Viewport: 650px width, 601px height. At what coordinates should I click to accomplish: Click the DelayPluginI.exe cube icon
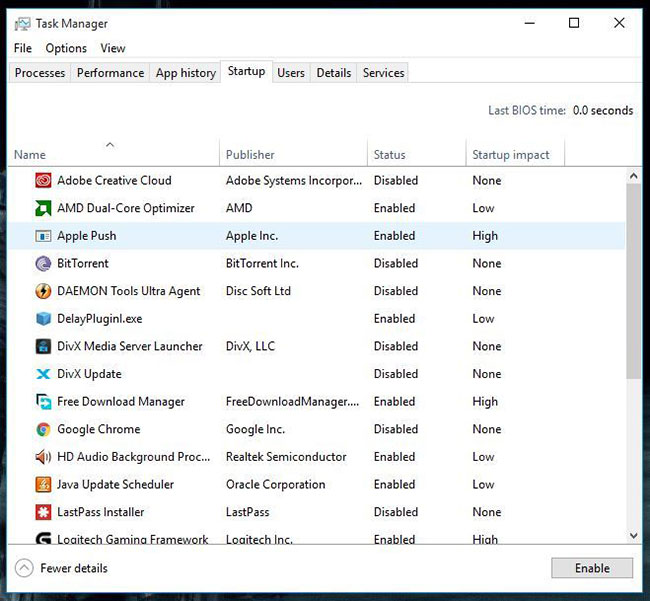click(43, 319)
